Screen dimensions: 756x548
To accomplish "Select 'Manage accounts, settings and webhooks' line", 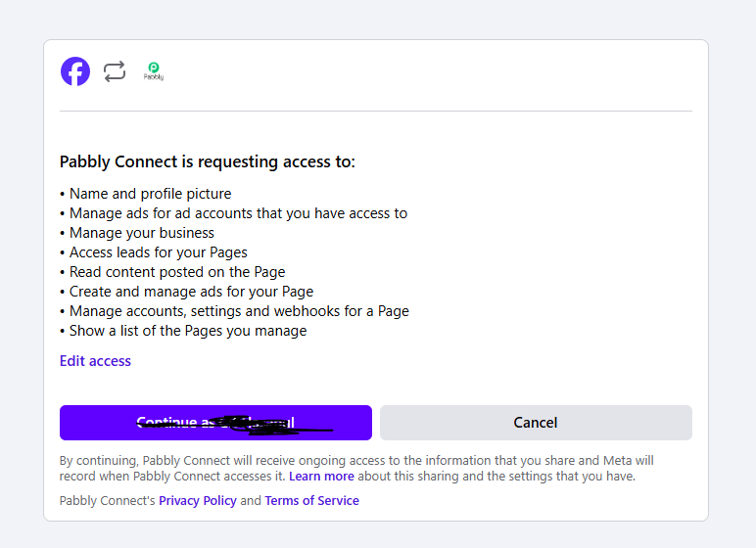I will pos(239,311).
